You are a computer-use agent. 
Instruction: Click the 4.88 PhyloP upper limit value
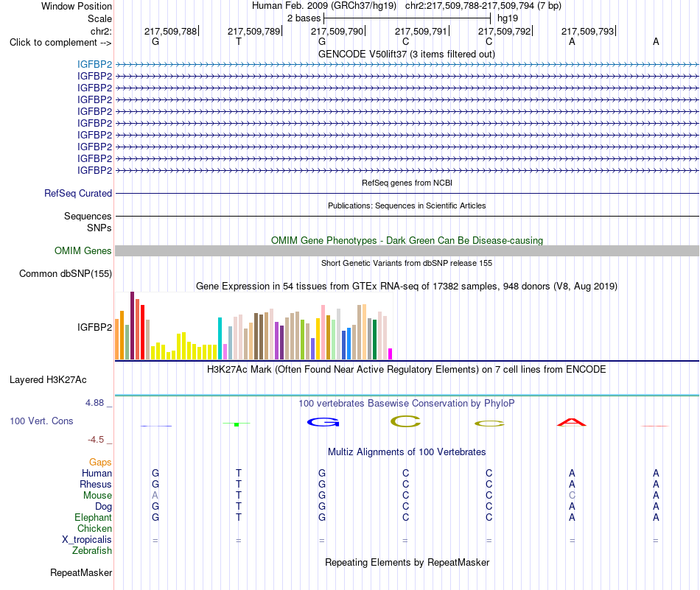pyautogui.click(x=94, y=403)
